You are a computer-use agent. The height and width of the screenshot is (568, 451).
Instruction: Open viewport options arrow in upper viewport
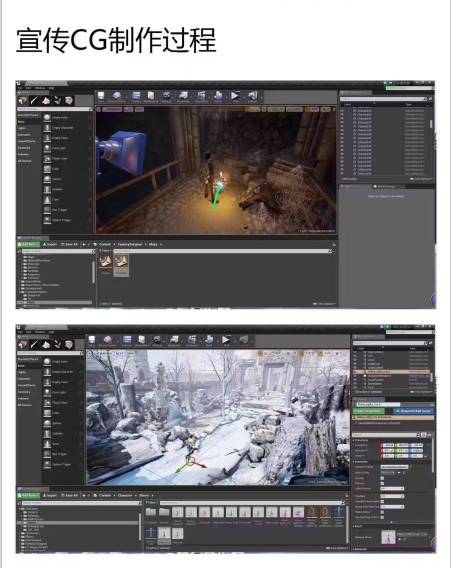99,109
